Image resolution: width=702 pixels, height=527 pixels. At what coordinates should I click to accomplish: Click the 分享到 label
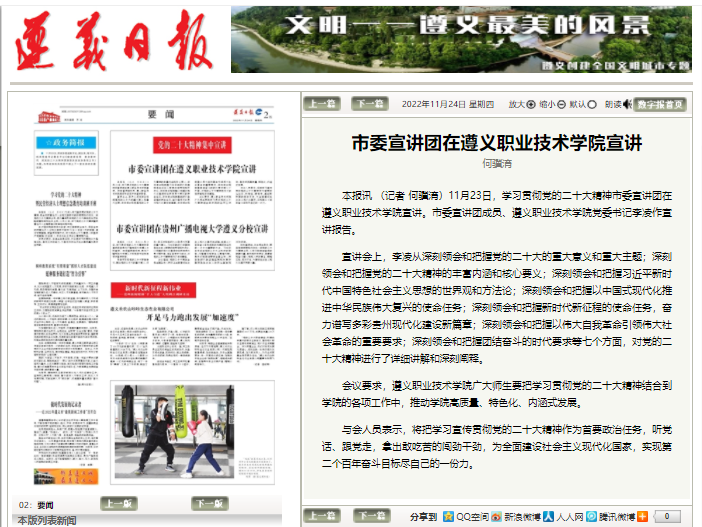[x=423, y=517]
